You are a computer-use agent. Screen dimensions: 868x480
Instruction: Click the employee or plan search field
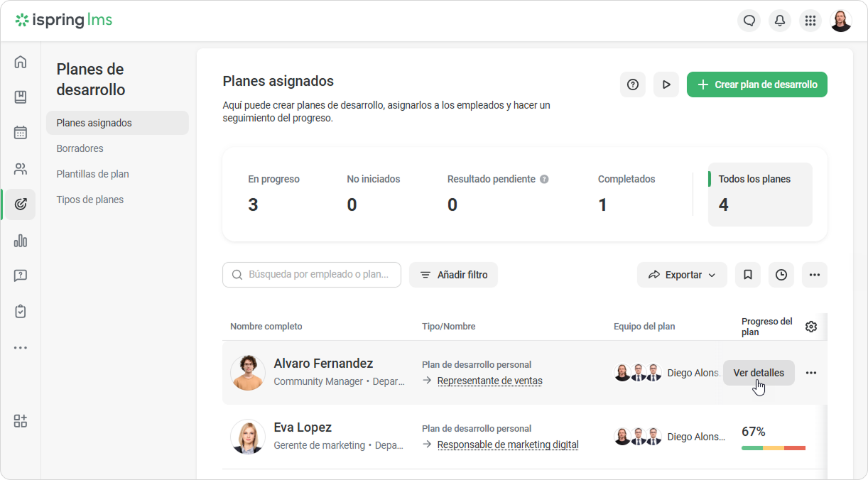click(312, 275)
